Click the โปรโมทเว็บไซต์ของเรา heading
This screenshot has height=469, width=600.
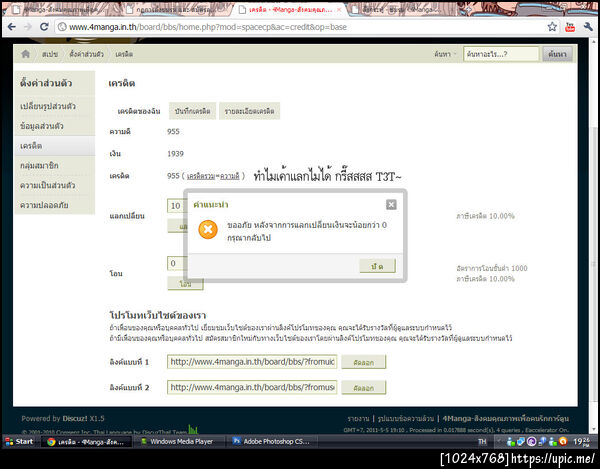[x=158, y=316]
